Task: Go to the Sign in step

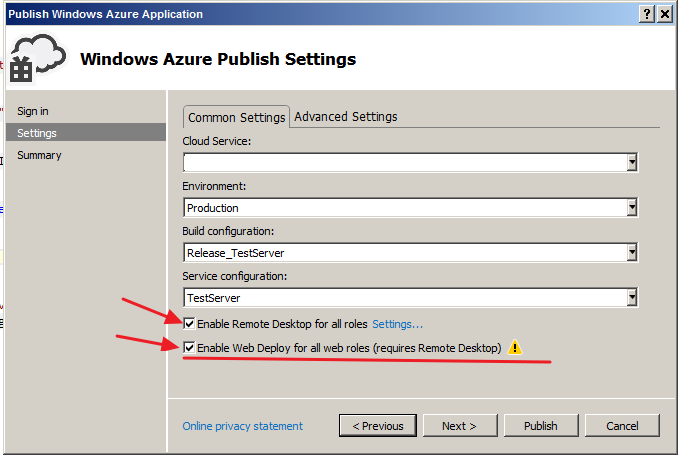Action: 33,111
